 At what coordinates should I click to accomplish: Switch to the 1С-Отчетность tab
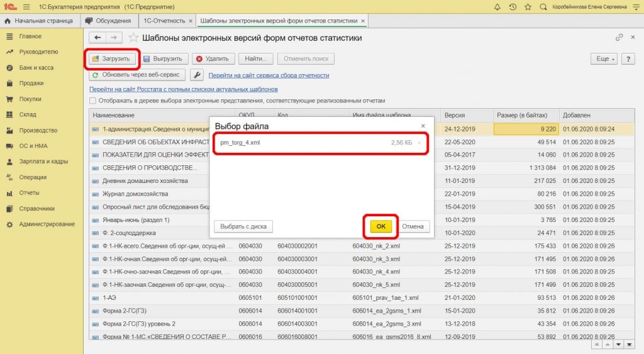tap(165, 21)
